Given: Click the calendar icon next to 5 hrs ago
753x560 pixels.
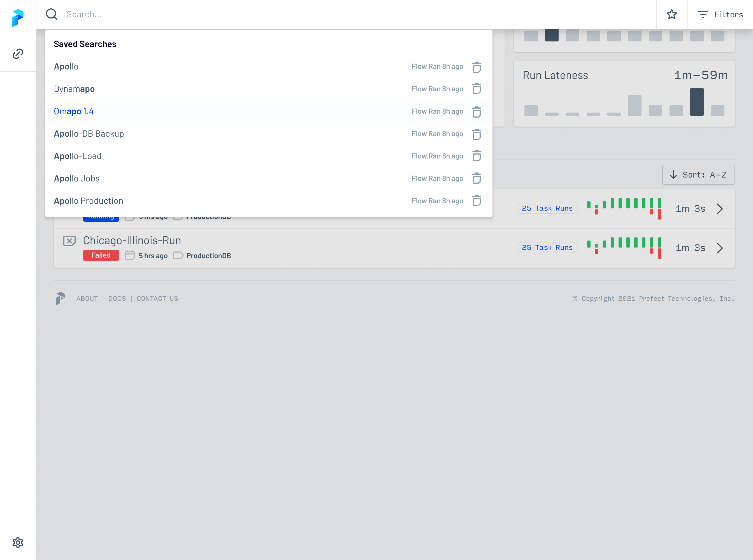Looking at the screenshot, I should [x=130, y=255].
